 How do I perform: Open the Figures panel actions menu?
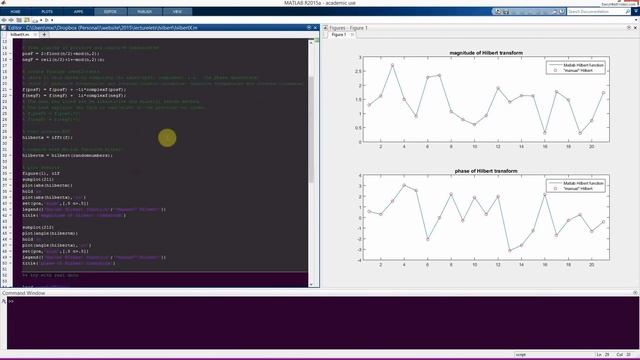click(629, 28)
